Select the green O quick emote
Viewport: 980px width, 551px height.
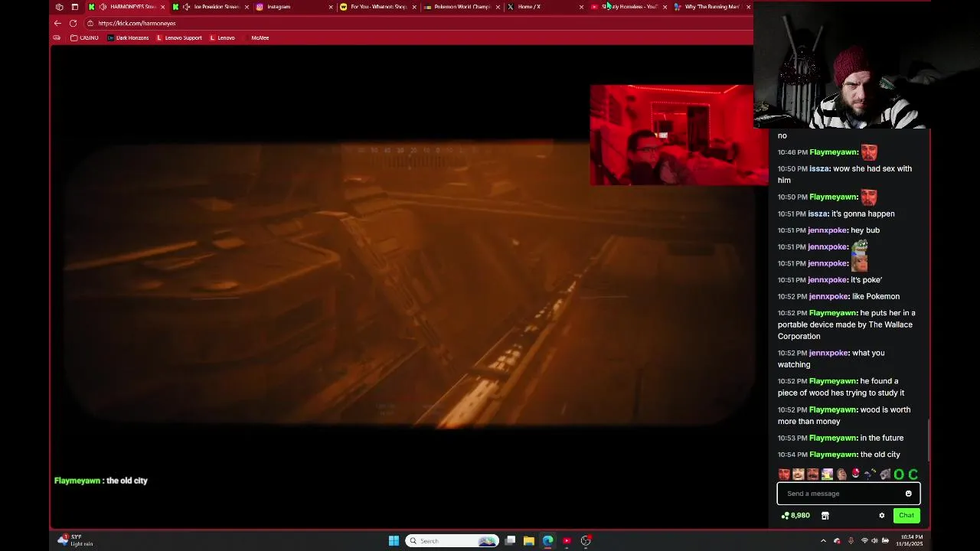click(x=899, y=474)
